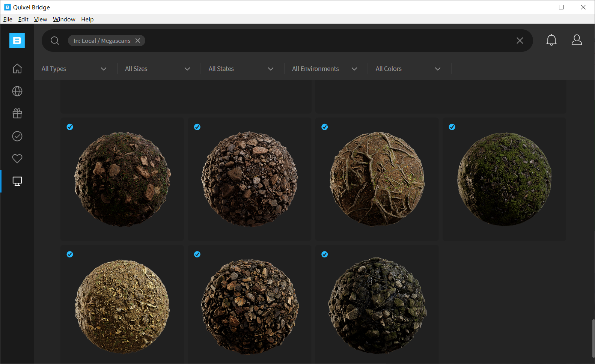
Task: Open the Home section in sidebar
Action: point(17,69)
